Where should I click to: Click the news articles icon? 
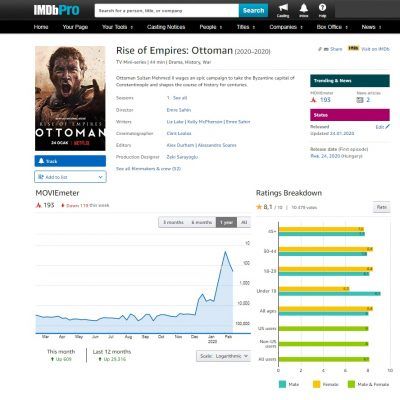pos(360,100)
